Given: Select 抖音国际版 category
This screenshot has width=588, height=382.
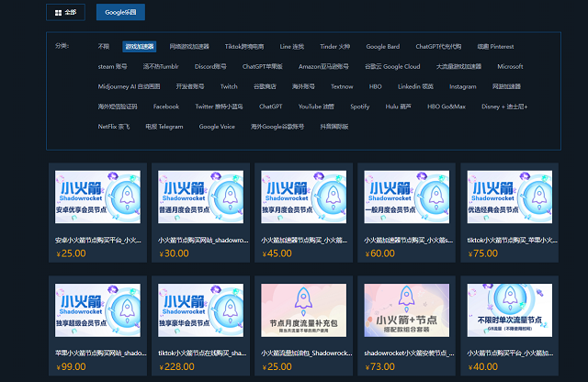Looking at the screenshot, I should pyautogui.click(x=334, y=127).
